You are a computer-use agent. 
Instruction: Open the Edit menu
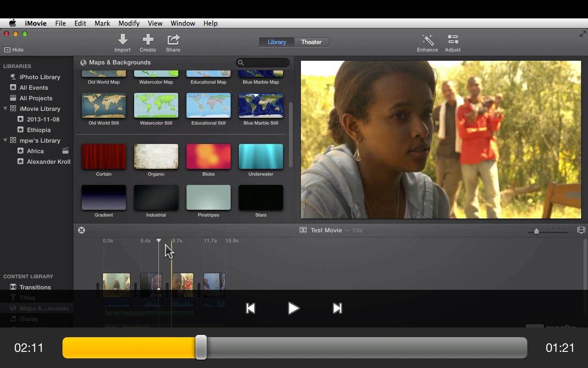click(80, 23)
